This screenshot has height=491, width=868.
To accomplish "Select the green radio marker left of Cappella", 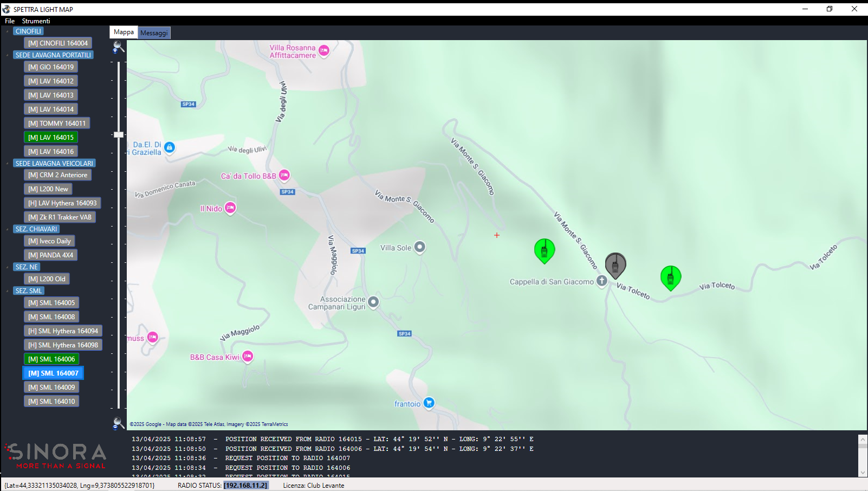I will pos(545,251).
